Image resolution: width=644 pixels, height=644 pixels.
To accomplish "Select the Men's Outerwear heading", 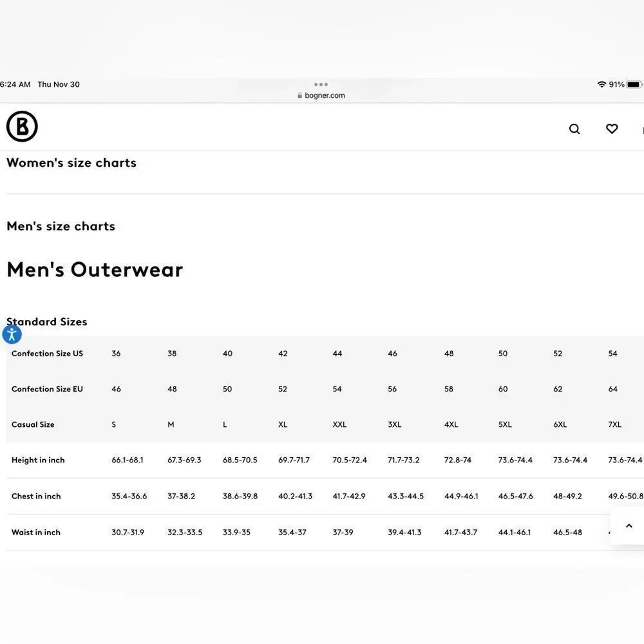I will pos(95,270).
